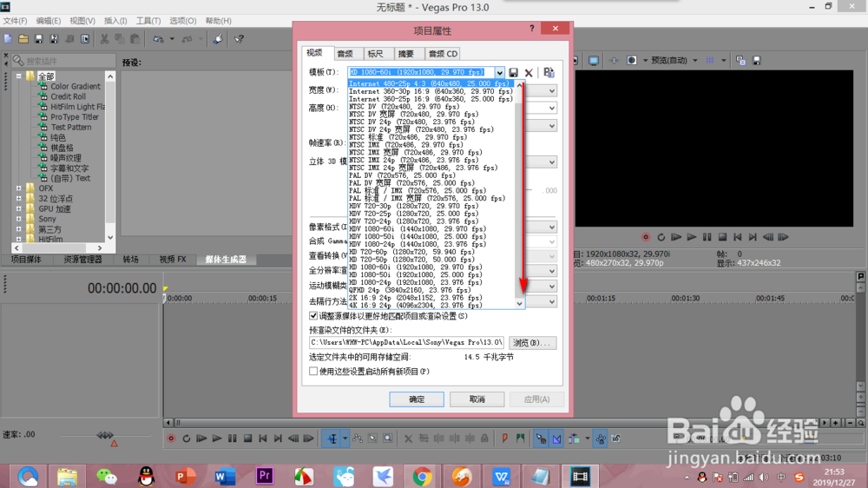The height and width of the screenshot is (488, 868).
Task: Click the timeline transport pause button
Action: (233, 439)
